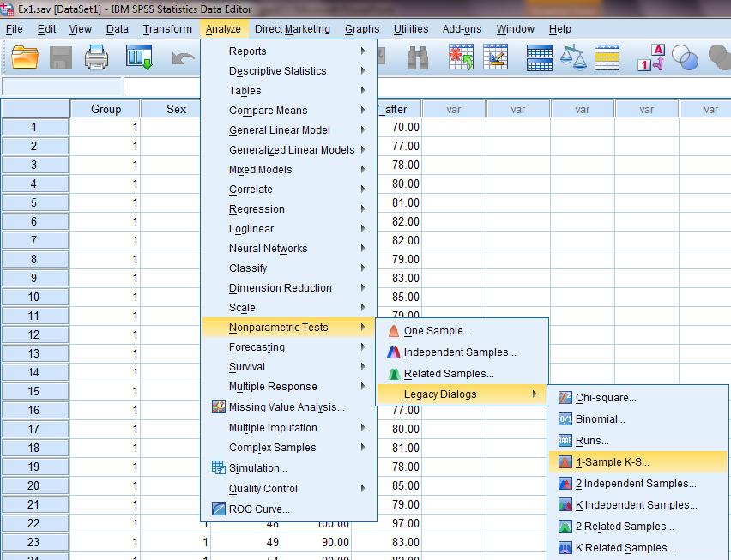
Task: Open the Graphs menu
Action: tap(362, 29)
